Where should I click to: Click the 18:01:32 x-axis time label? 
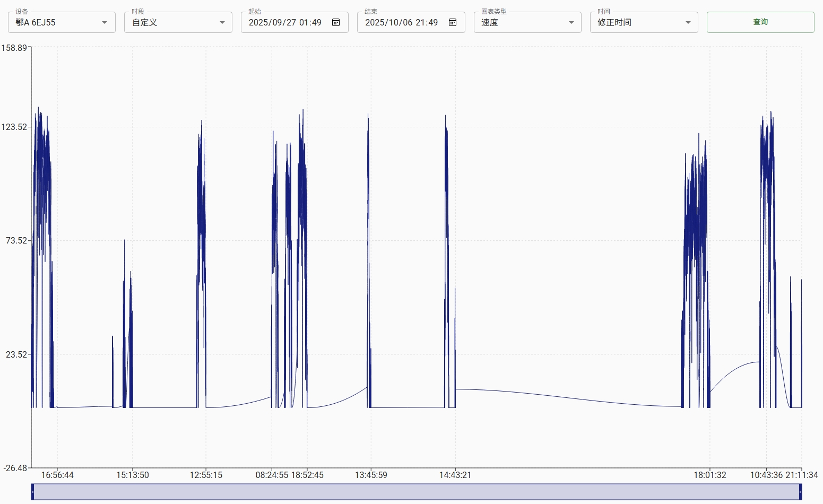point(709,475)
